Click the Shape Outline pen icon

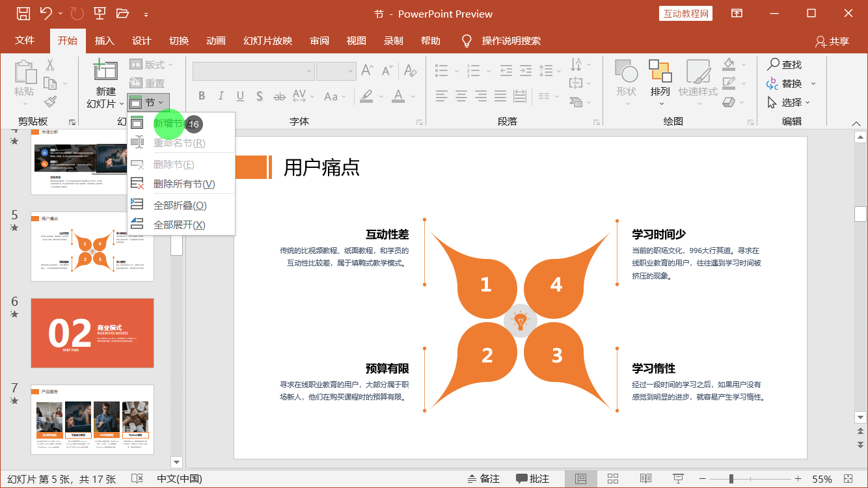pos(729,83)
